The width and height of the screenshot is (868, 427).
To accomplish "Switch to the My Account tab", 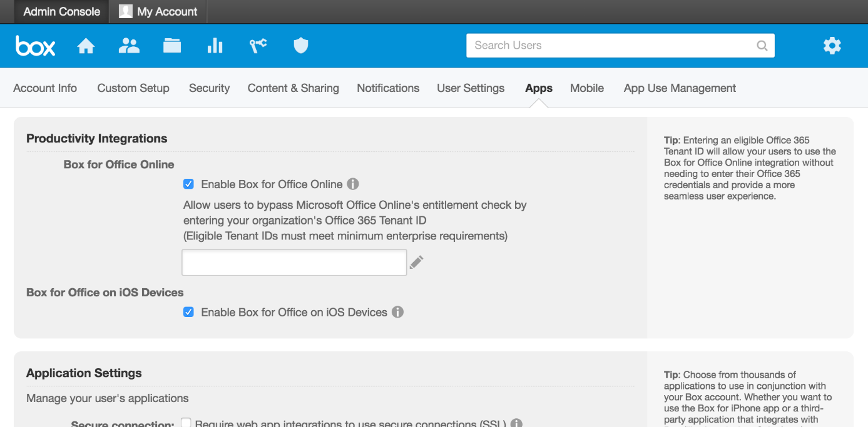I will click(158, 11).
